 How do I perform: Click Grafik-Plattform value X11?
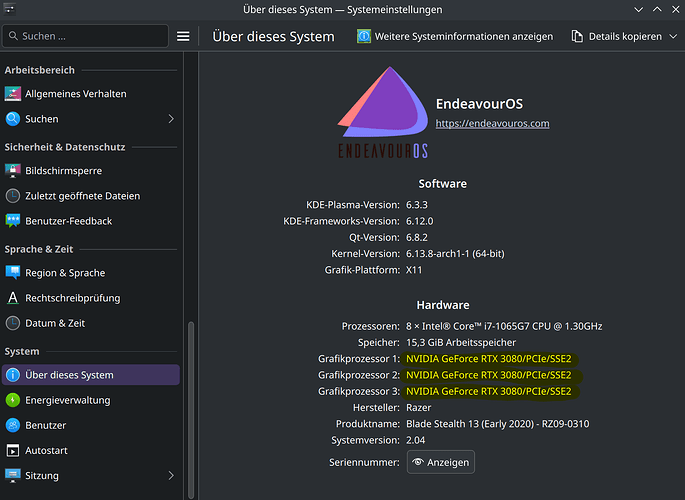click(x=414, y=270)
